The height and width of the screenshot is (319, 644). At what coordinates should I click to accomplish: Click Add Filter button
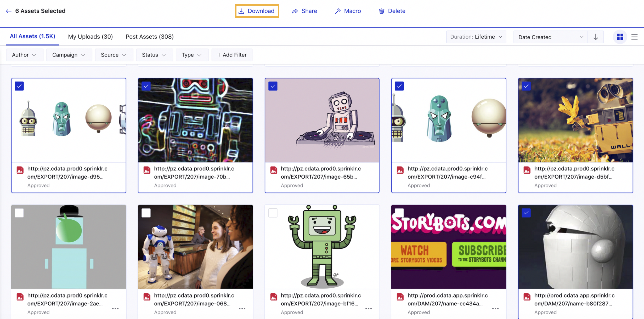coord(232,55)
